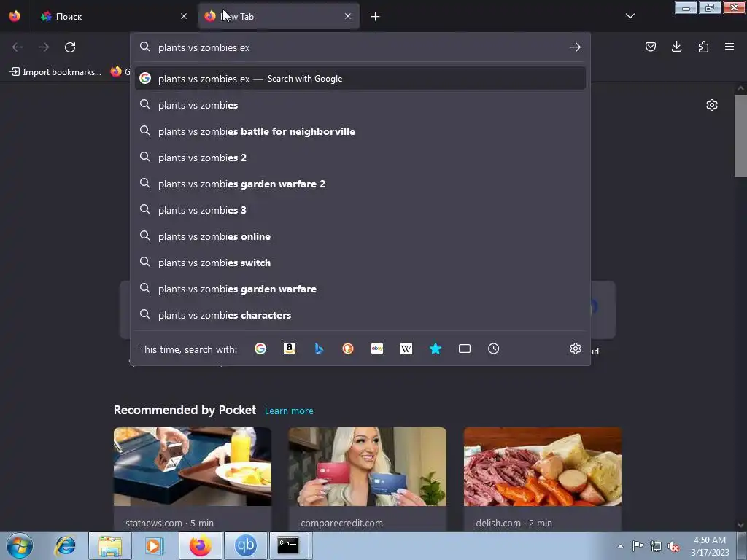The height and width of the screenshot is (560, 747).
Task: Go back to previous page
Action: click(x=18, y=47)
